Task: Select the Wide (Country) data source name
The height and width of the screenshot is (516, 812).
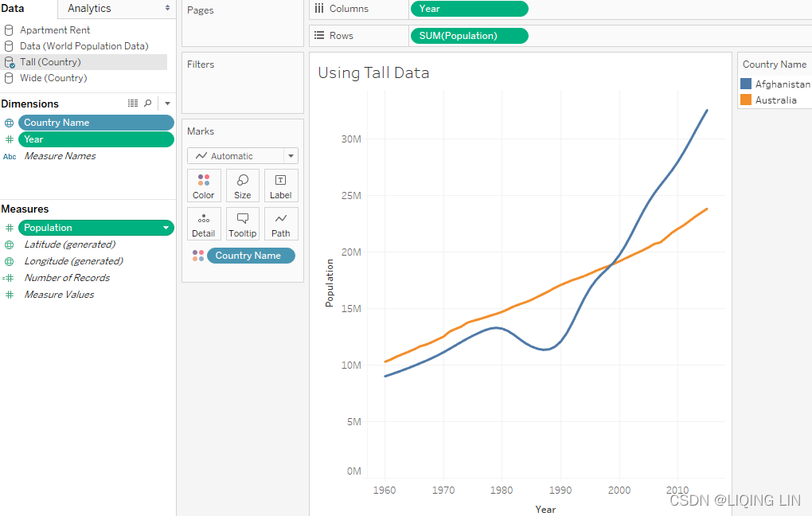Action: (x=53, y=78)
